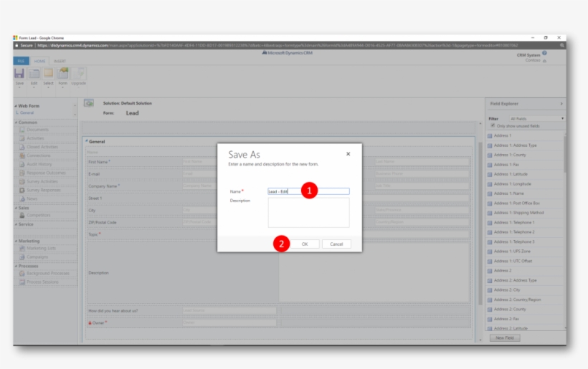Click the Upgrade ribbon icon
Viewport: 588px width, 369px height.
pyautogui.click(x=78, y=73)
